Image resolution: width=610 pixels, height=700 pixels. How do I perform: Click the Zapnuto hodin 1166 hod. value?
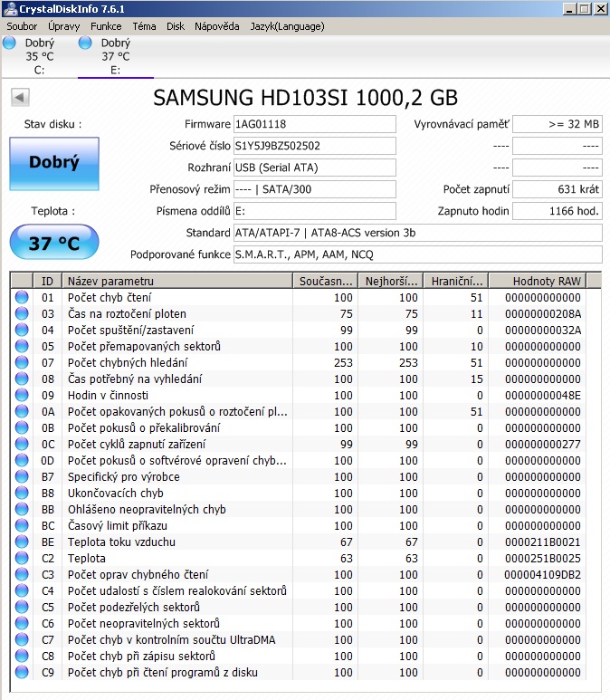pos(558,211)
